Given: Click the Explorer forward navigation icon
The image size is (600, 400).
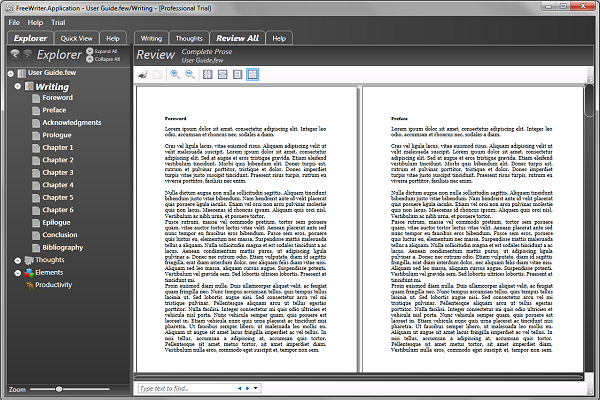Looking at the screenshot, I should click(x=28, y=54).
